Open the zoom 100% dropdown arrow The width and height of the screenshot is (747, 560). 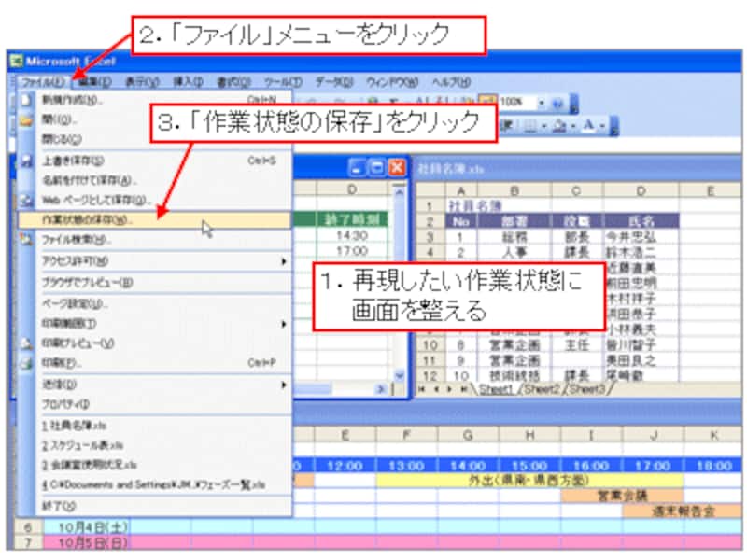pyautogui.click(x=542, y=103)
